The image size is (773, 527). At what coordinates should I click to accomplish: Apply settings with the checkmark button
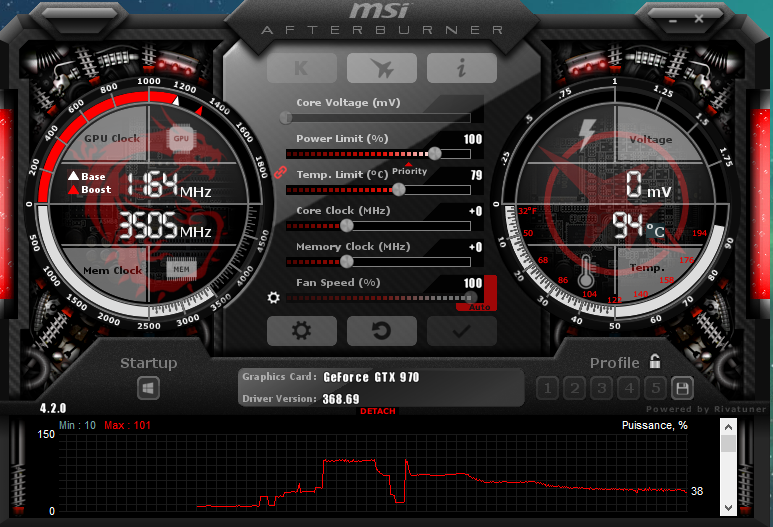tap(461, 330)
